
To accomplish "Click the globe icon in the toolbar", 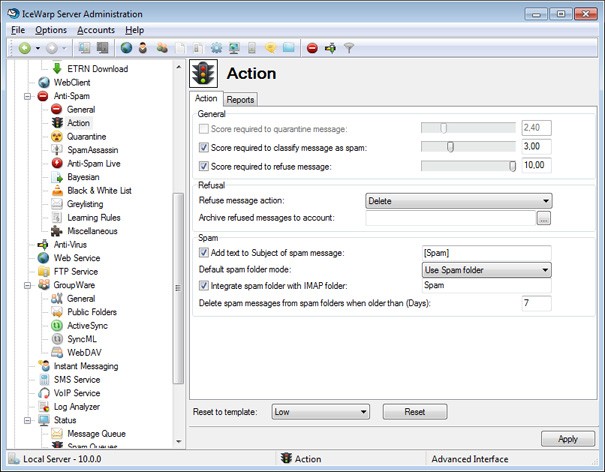I will tap(126, 48).
